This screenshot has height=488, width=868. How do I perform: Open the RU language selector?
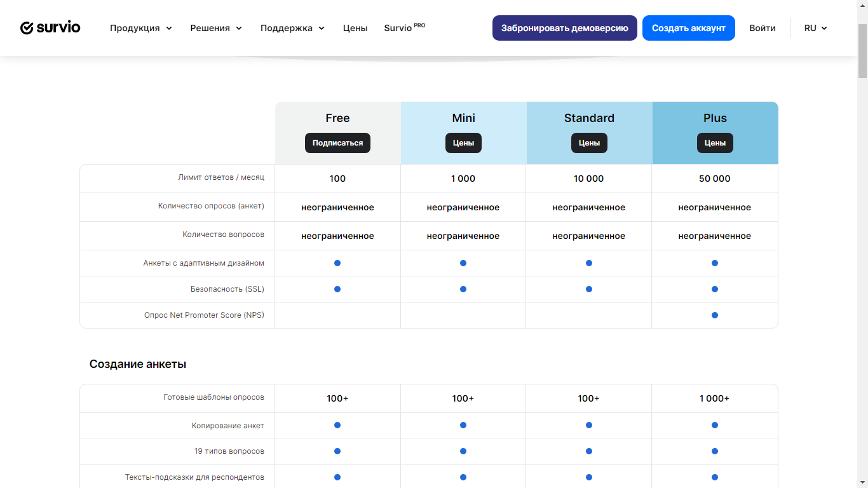[x=815, y=28]
